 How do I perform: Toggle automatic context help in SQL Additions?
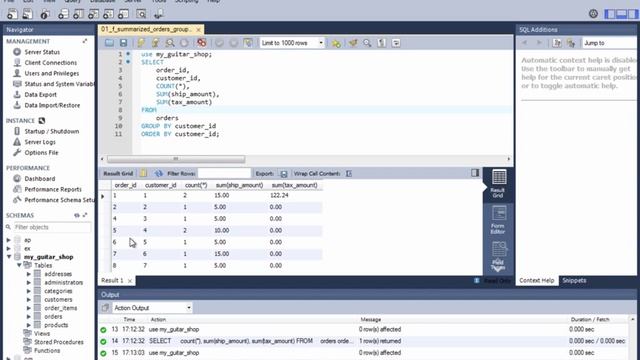[571, 43]
